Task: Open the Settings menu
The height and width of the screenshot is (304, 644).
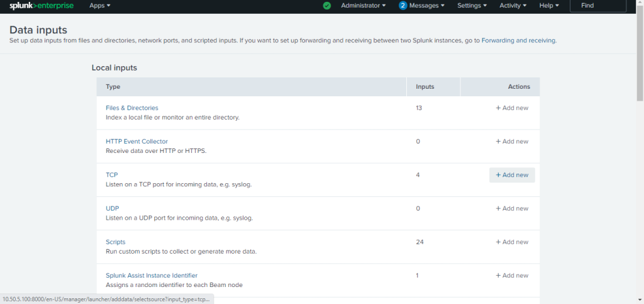Action: (x=472, y=6)
